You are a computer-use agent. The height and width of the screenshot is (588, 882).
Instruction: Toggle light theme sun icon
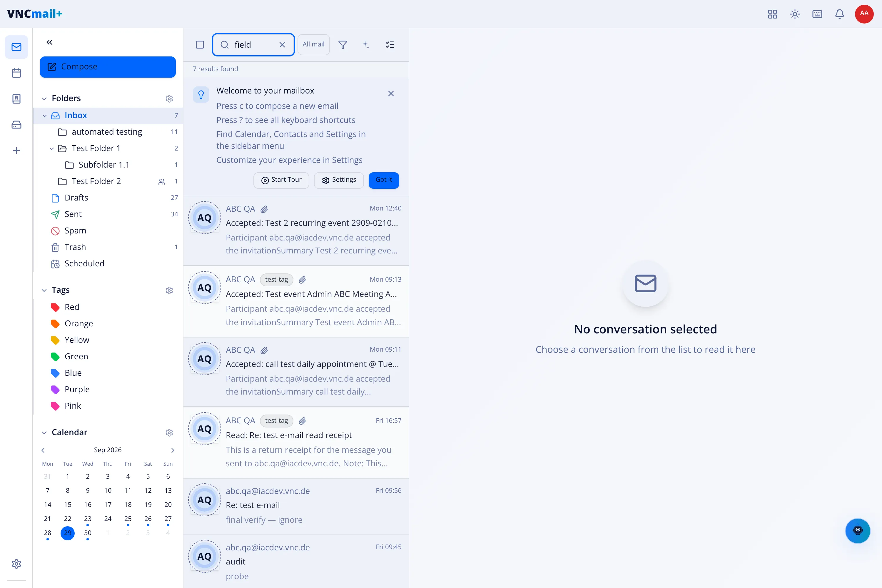(x=795, y=14)
